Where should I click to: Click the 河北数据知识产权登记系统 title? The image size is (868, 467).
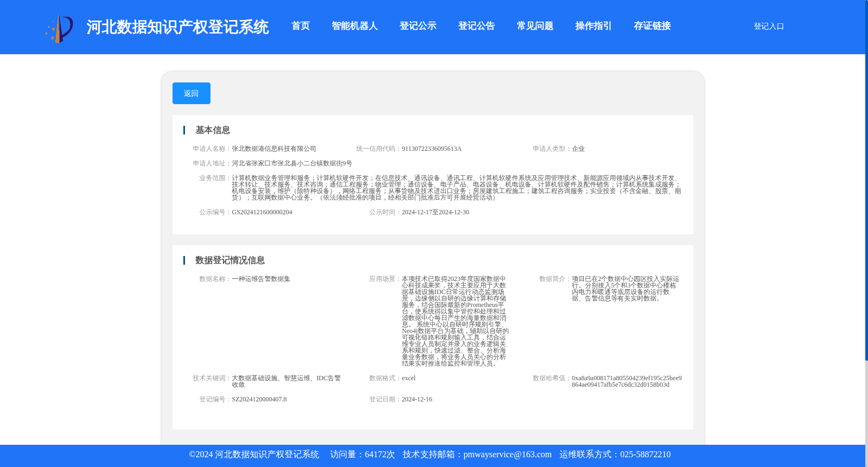pos(177,27)
